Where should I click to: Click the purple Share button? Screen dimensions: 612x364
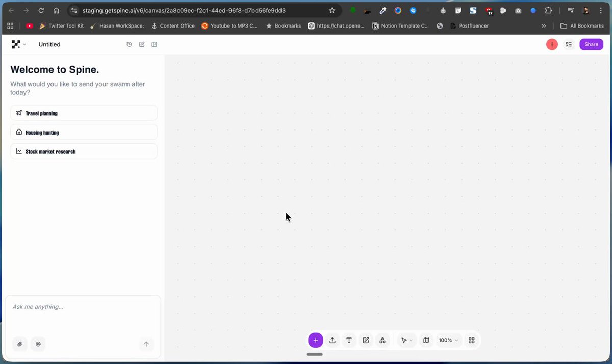[x=591, y=45]
